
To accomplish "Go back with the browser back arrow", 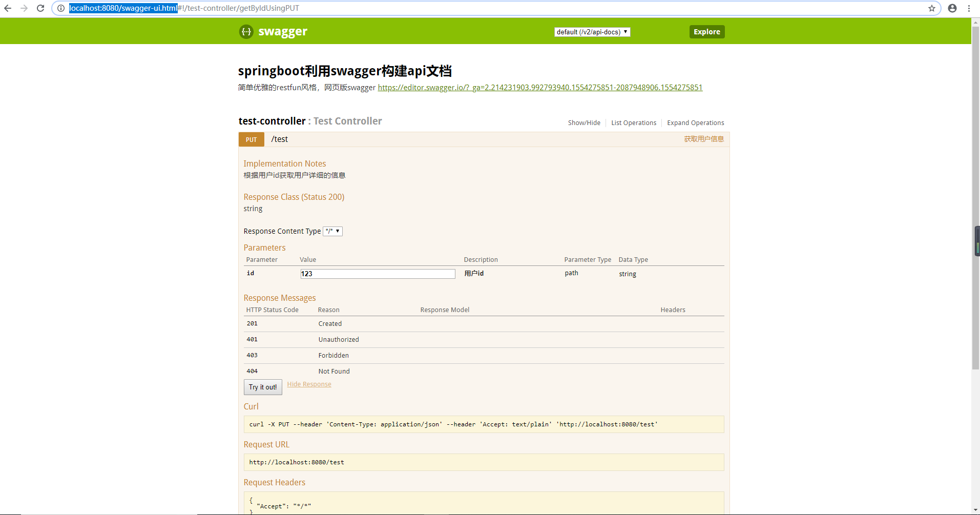I will tap(8, 8).
